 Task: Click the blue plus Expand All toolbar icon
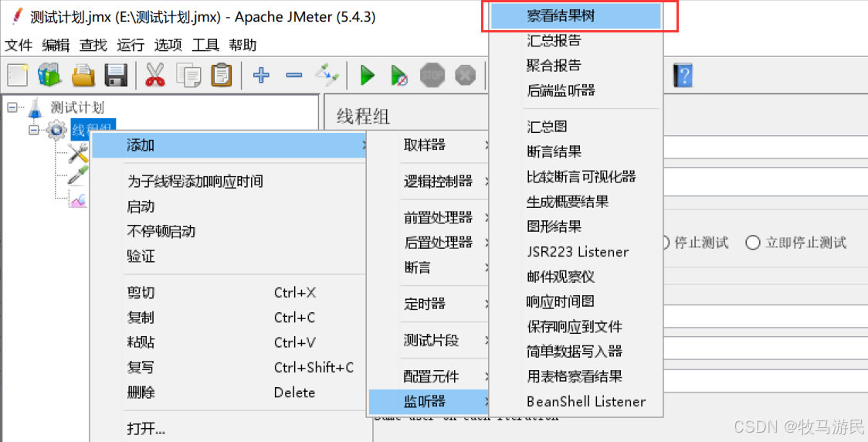tap(261, 75)
